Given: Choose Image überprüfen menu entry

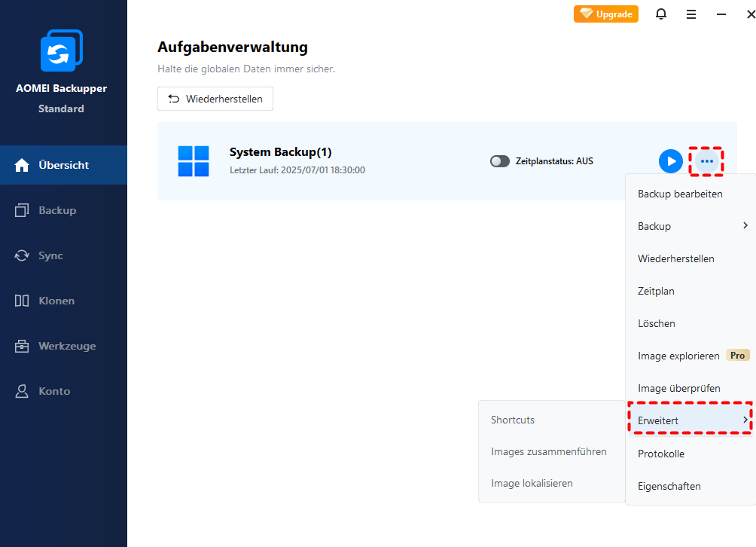Looking at the screenshot, I should [x=690, y=388].
